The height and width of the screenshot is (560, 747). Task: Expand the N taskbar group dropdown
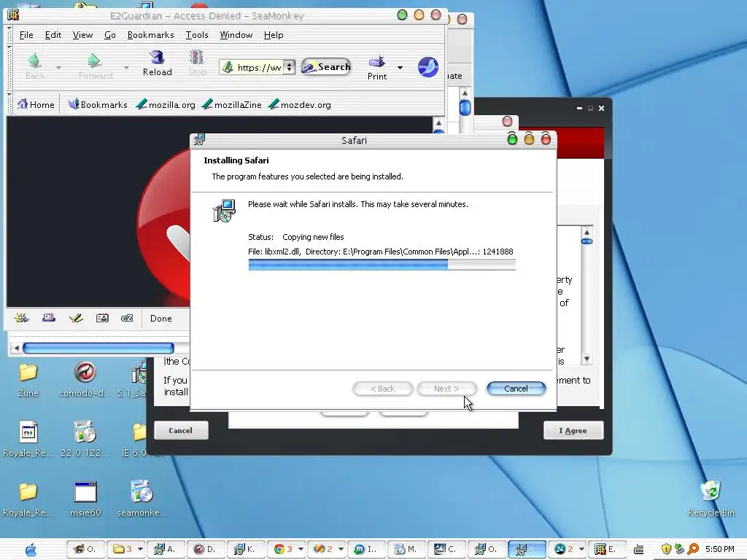pos(581,549)
